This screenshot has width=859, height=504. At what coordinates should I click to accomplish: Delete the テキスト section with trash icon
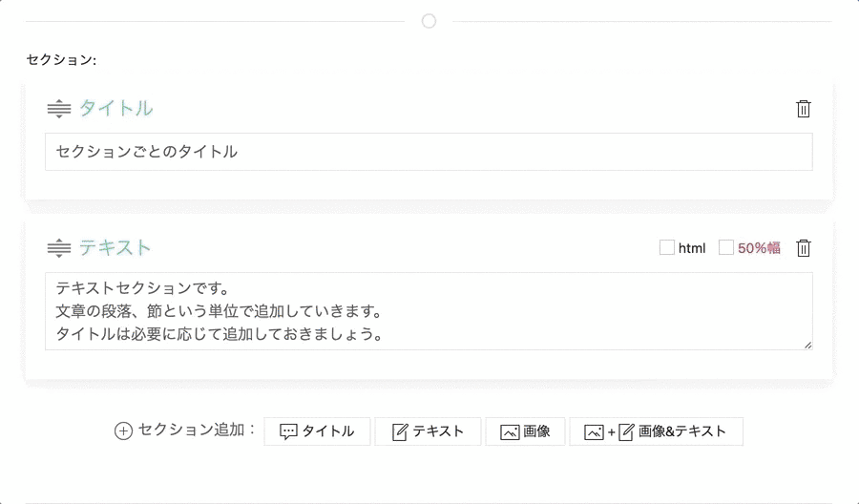pos(804,248)
